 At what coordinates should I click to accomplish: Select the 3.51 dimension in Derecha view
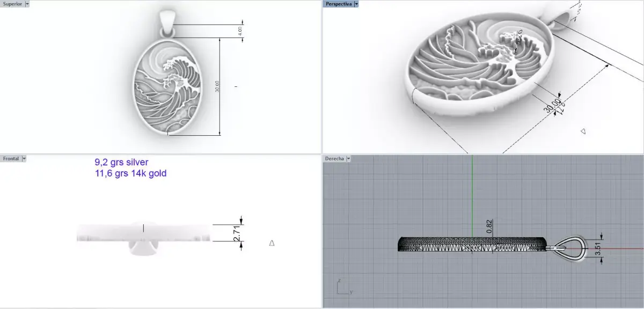pyautogui.click(x=597, y=249)
